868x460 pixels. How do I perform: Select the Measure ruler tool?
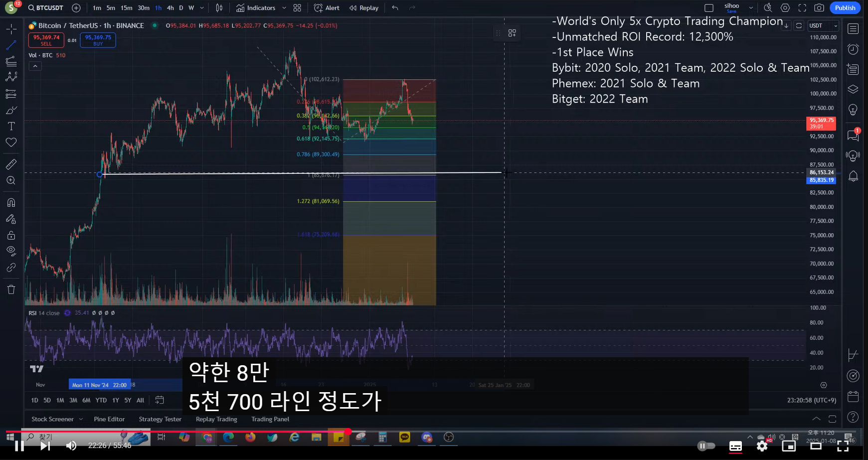tap(11, 164)
